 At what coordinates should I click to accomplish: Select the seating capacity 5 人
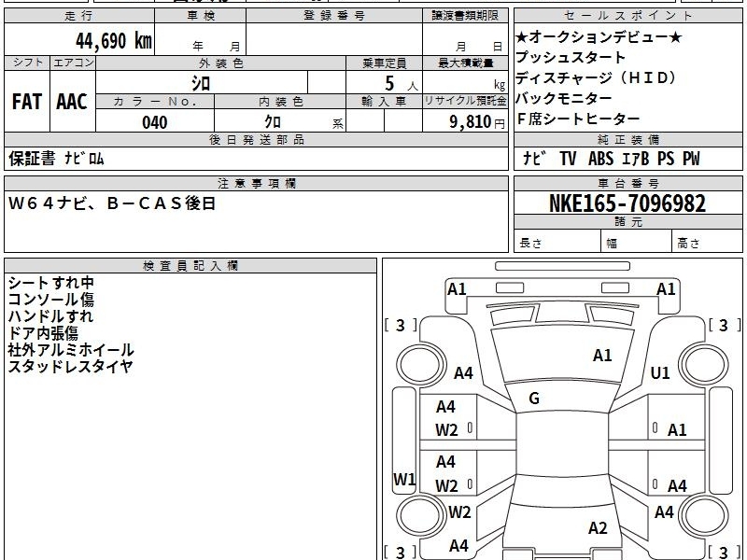[x=401, y=84]
